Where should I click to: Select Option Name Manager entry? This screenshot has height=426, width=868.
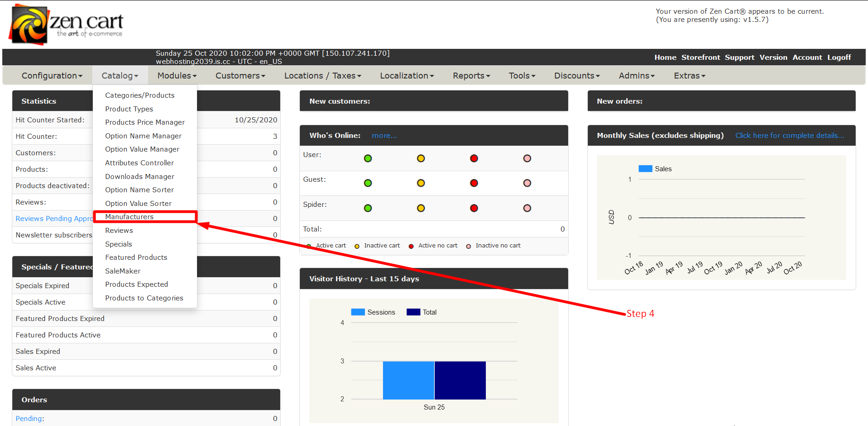(143, 136)
